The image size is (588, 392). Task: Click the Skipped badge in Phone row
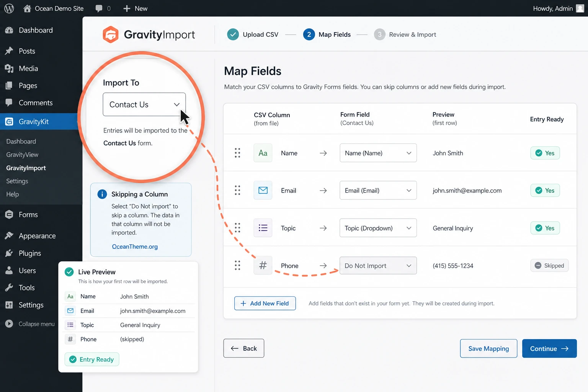(549, 265)
